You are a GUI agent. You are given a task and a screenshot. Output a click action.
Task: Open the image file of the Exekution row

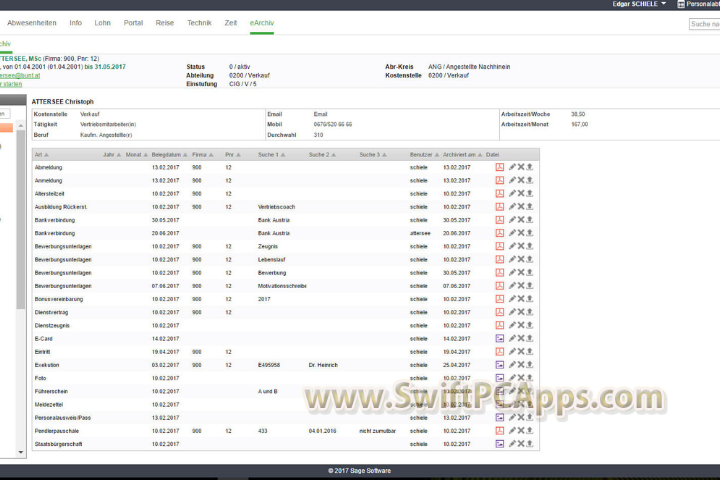pos(500,365)
